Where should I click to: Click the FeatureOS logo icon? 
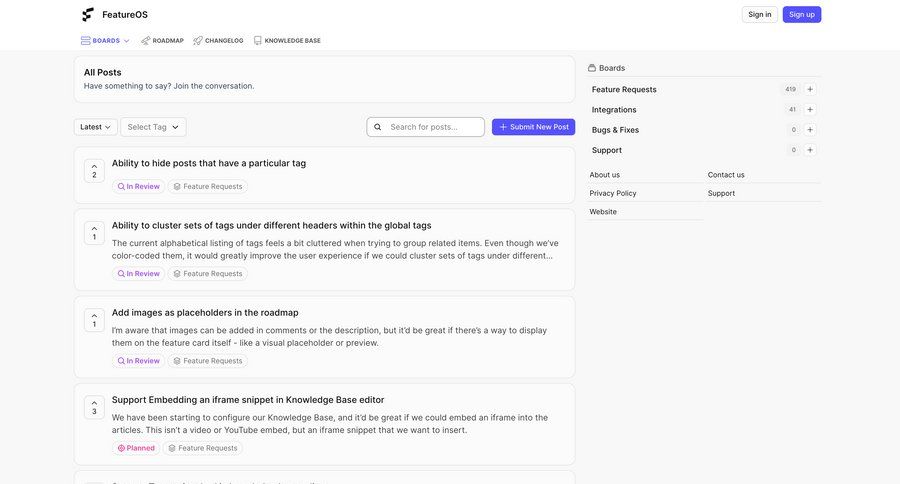(87, 14)
